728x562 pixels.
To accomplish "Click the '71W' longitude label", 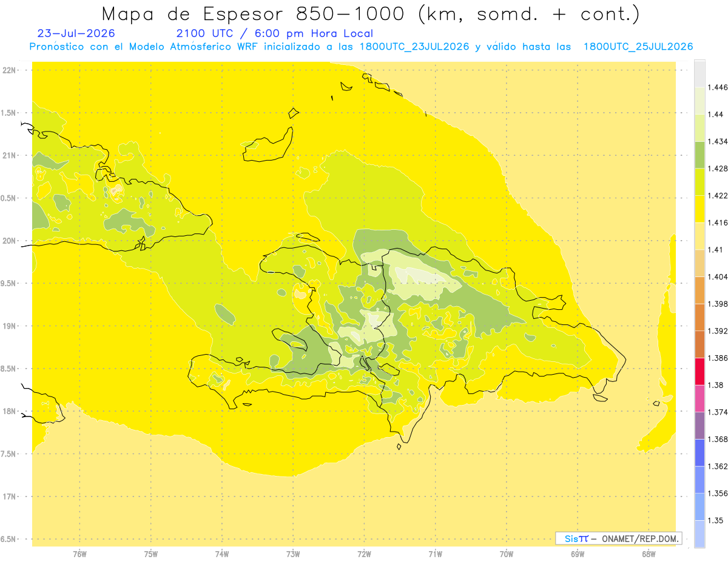I will (436, 554).
